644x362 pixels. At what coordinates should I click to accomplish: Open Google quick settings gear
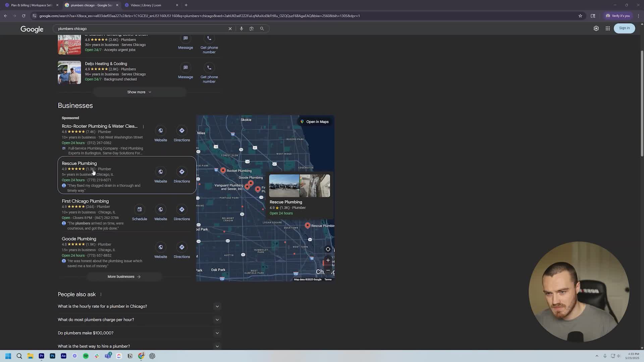pos(596,28)
